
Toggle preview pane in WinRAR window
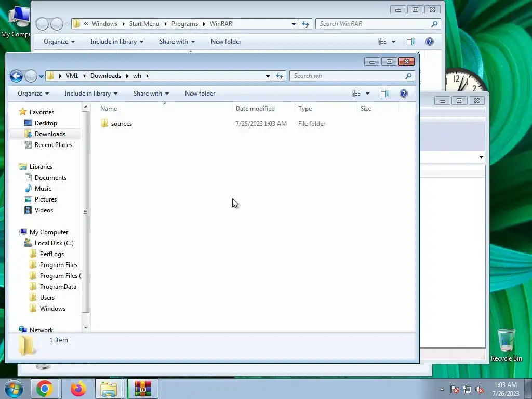click(x=411, y=42)
